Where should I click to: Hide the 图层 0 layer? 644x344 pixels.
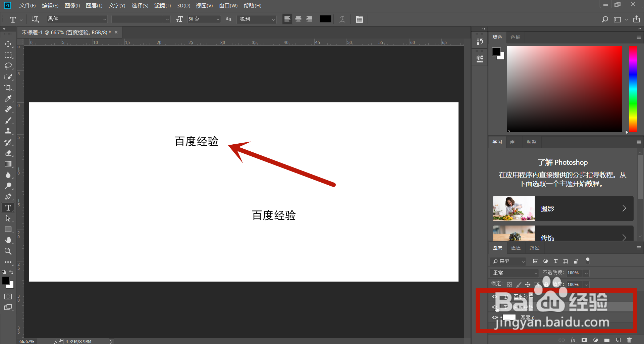pos(495,317)
